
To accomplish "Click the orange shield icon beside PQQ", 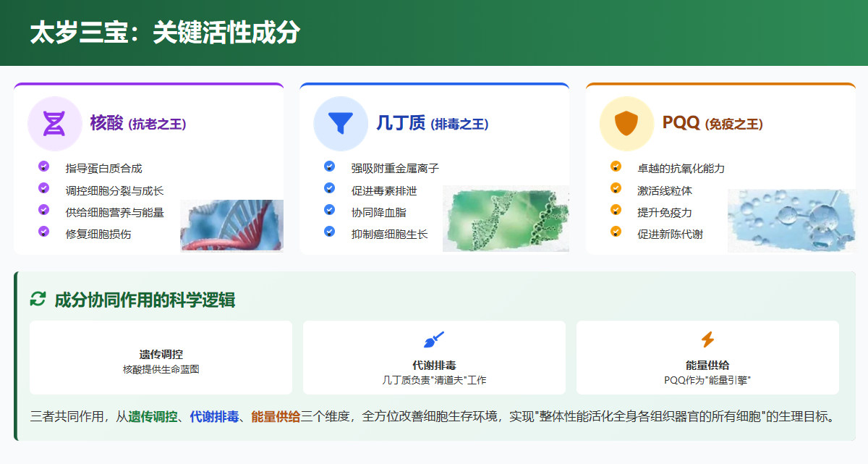I will pos(626,123).
